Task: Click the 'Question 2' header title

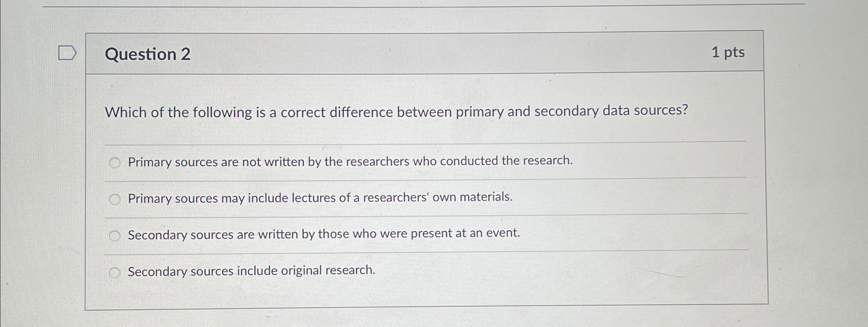Action: pos(148,54)
